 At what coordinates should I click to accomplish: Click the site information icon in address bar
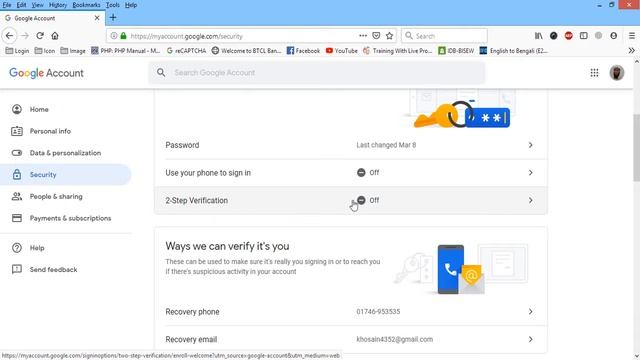click(114, 36)
